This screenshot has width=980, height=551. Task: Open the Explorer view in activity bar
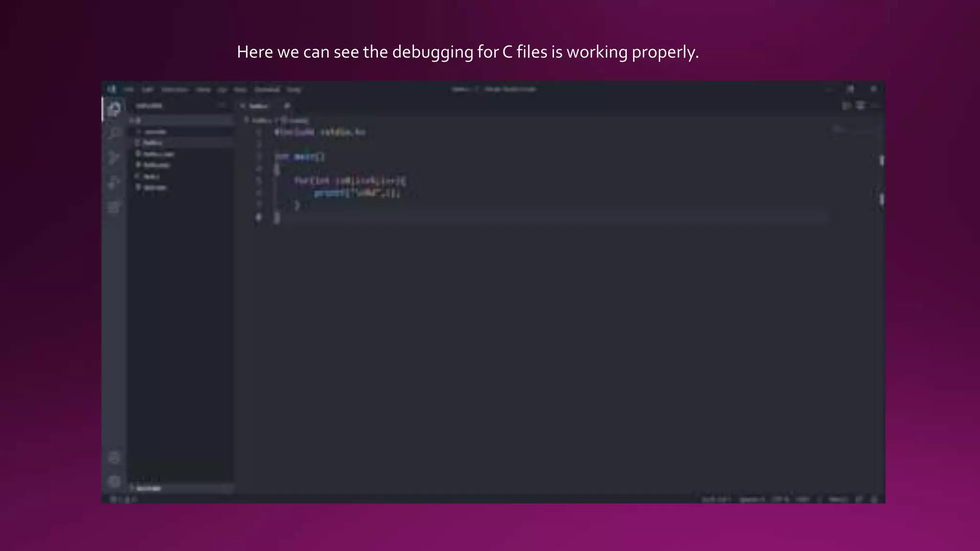(x=114, y=110)
